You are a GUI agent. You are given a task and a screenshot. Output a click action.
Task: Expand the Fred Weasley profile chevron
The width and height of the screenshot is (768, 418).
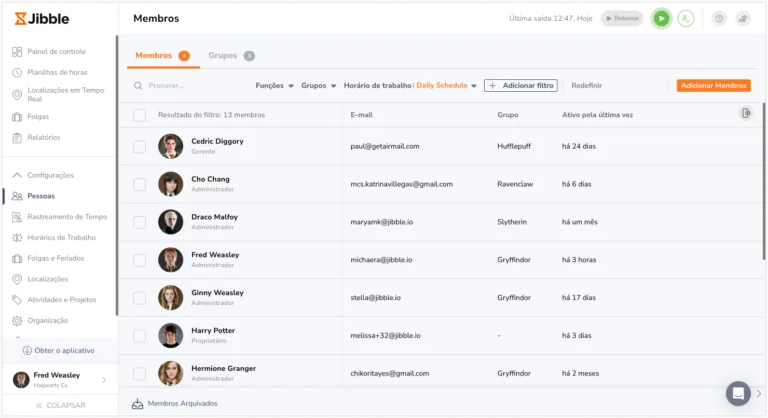[104, 380]
